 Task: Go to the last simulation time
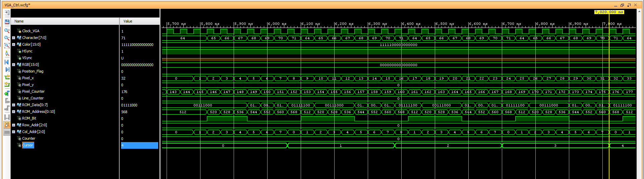point(7,70)
